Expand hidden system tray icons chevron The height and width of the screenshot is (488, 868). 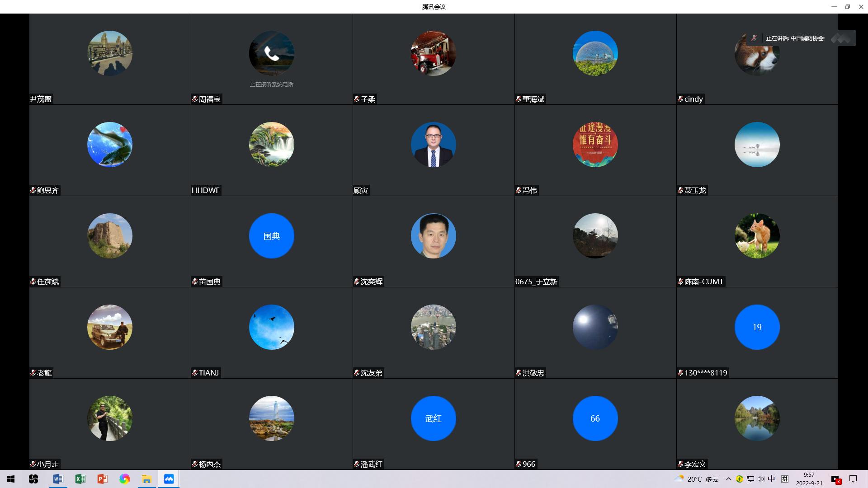point(728,479)
